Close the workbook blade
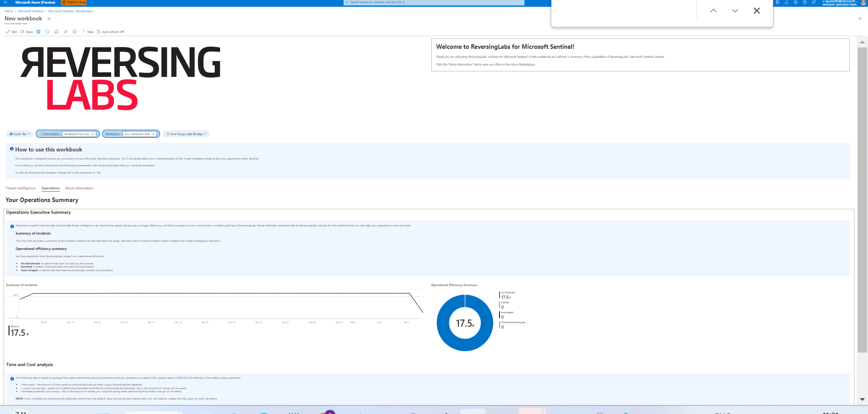The width and height of the screenshot is (868, 414). [860, 19]
